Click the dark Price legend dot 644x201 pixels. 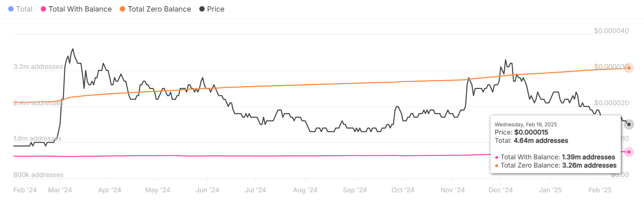[202, 9]
